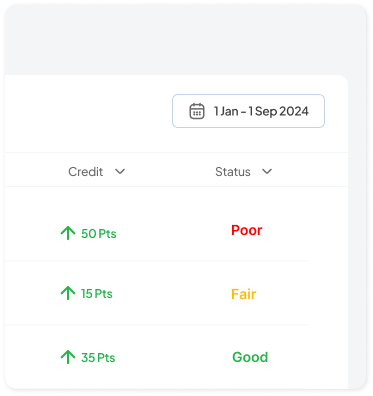Click the green Good status label
The width and height of the screenshot is (373, 396).
coord(250,357)
